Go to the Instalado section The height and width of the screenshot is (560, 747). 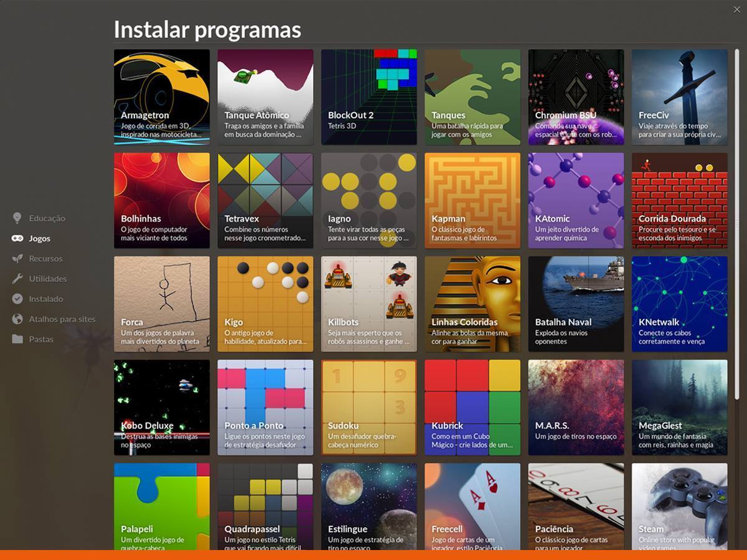click(x=46, y=299)
